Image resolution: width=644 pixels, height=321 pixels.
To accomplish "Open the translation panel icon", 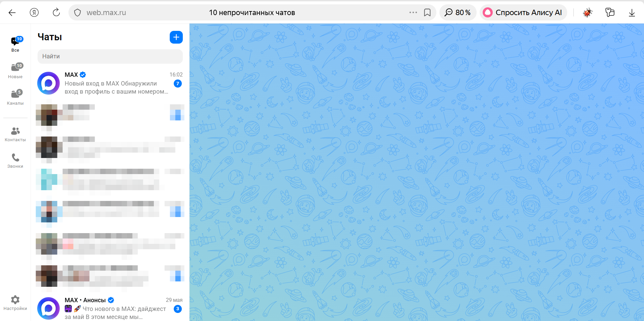I will 610,13.
